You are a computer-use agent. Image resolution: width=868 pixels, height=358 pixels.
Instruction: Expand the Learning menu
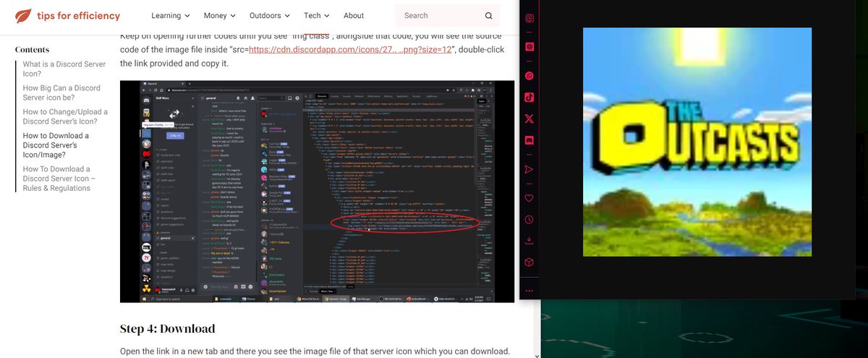pyautogui.click(x=171, y=15)
